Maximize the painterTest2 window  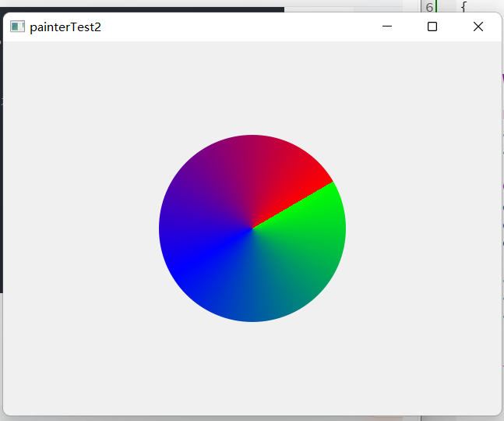(x=432, y=27)
